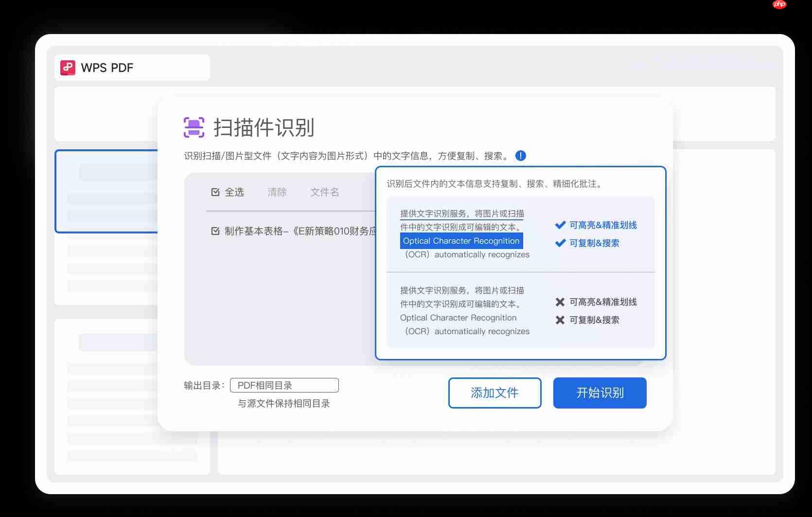The image size is (812, 517).
Task: Click the WPS PDF logo icon
Action: coord(68,68)
